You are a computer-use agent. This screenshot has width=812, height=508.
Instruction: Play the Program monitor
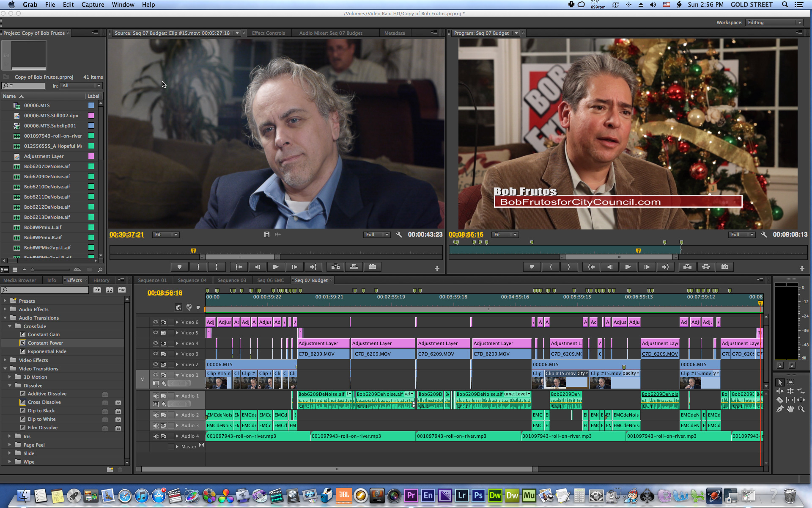pos(628,267)
